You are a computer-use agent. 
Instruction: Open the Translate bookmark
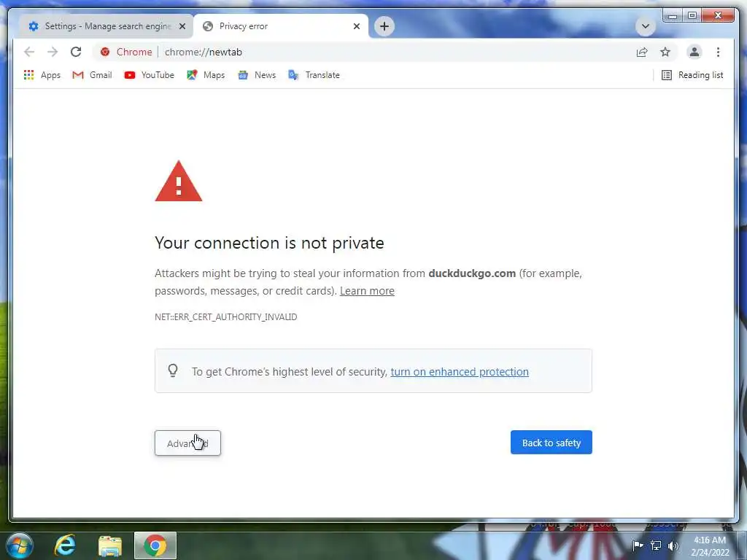tap(314, 75)
